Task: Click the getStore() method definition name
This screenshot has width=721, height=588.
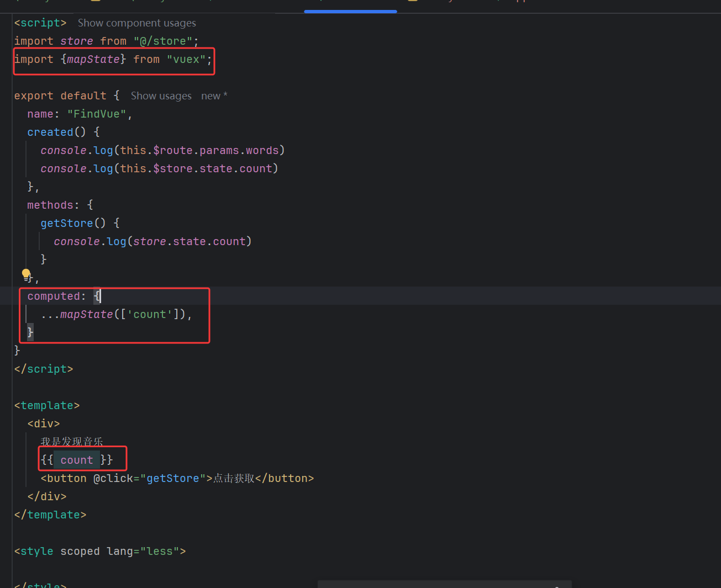Action: point(67,224)
